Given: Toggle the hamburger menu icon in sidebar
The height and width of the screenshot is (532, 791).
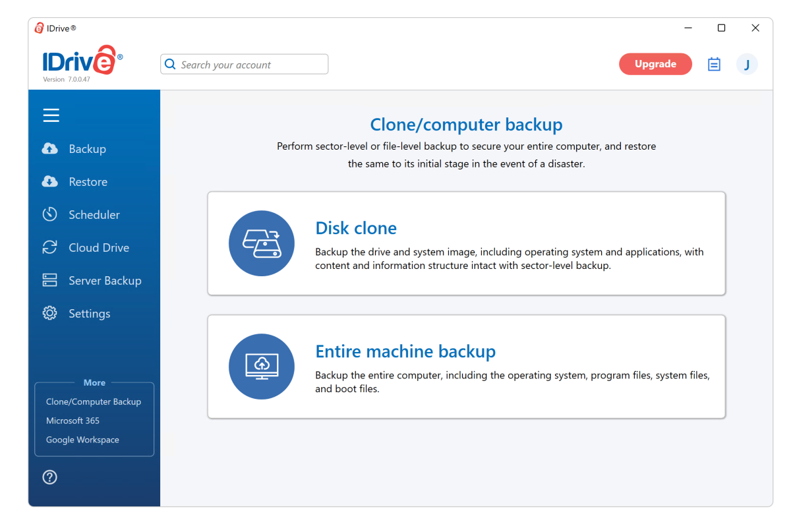Looking at the screenshot, I should tap(51, 115).
